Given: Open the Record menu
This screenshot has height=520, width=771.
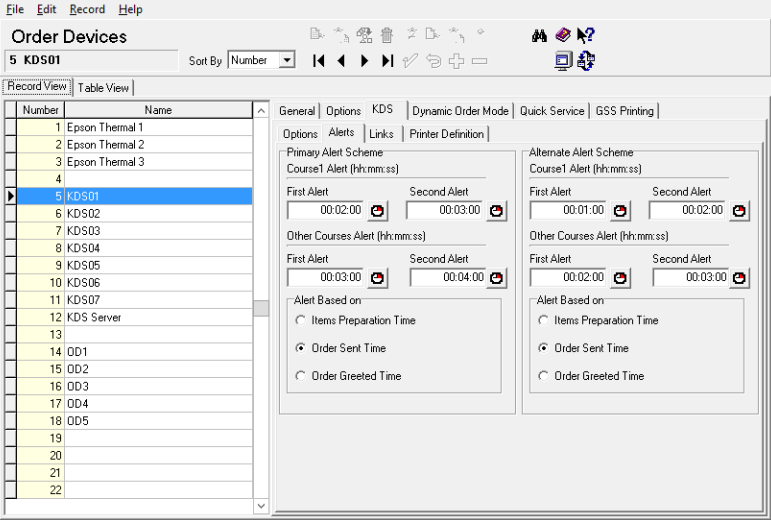Looking at the screenshot, I should point(87,9).
